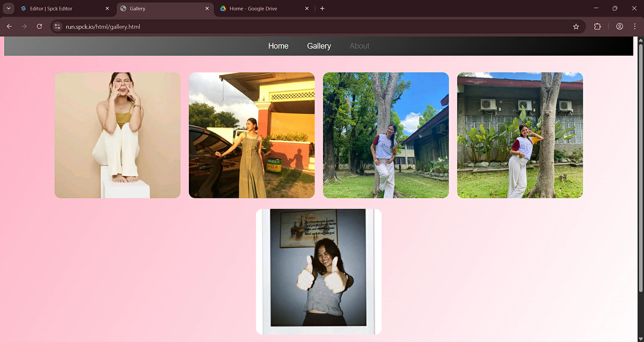
Task: Open the browser profile avatar
Action: (620, 26)
